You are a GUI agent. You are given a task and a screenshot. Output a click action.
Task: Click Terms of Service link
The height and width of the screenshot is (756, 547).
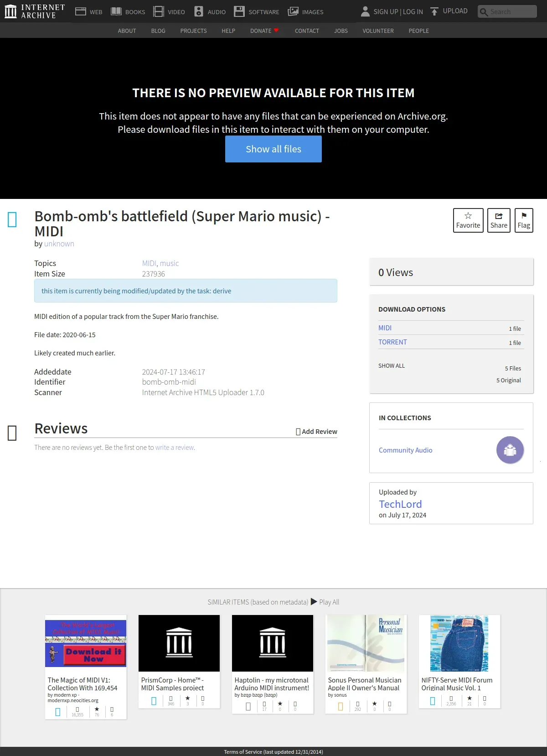point(273,752)
